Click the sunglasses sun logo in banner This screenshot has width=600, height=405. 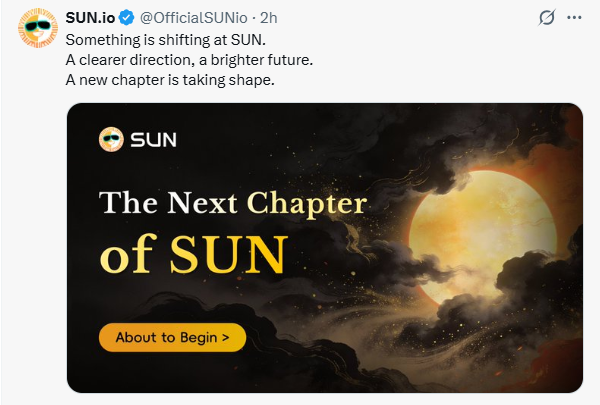(111, 139)
